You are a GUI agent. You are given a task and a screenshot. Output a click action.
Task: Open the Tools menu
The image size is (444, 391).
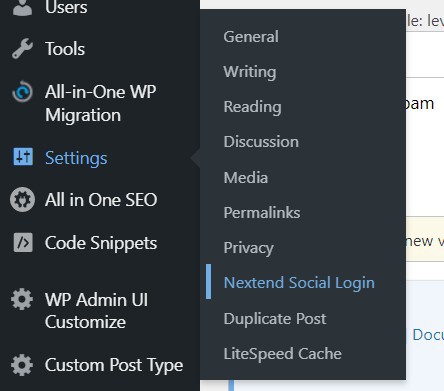[65, 49]
